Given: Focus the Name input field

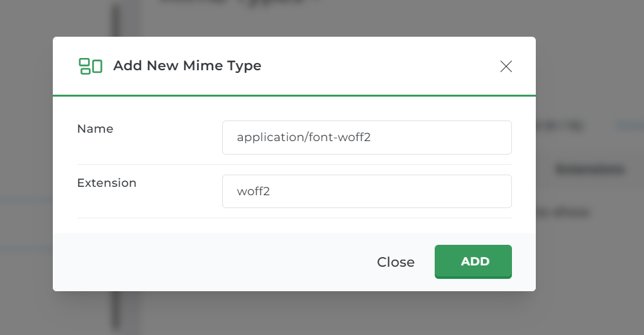Looking at the screenshot, I should pos(367,137).
